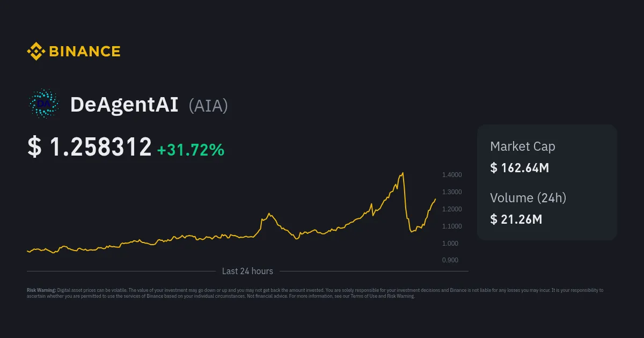Select the DeAgentAI token name heading
This screenshot has height=338, width=644.
coord(124,105)
